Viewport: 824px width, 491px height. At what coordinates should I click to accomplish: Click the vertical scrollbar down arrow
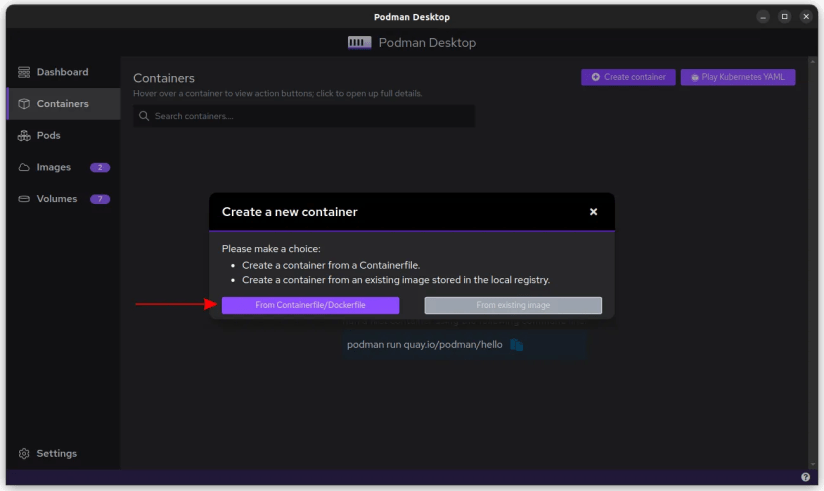[x=812, y=464]
